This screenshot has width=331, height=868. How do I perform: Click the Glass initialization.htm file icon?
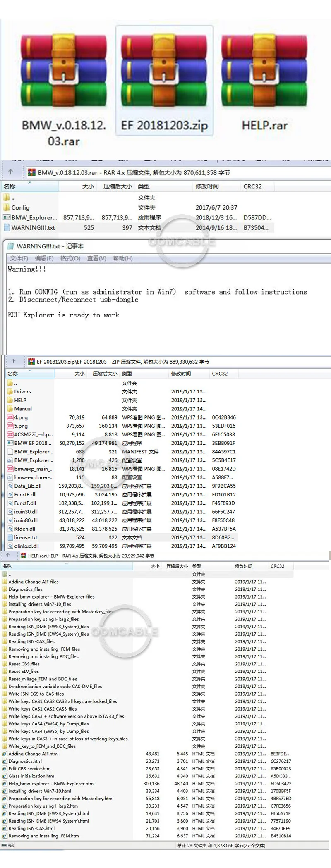5,776
